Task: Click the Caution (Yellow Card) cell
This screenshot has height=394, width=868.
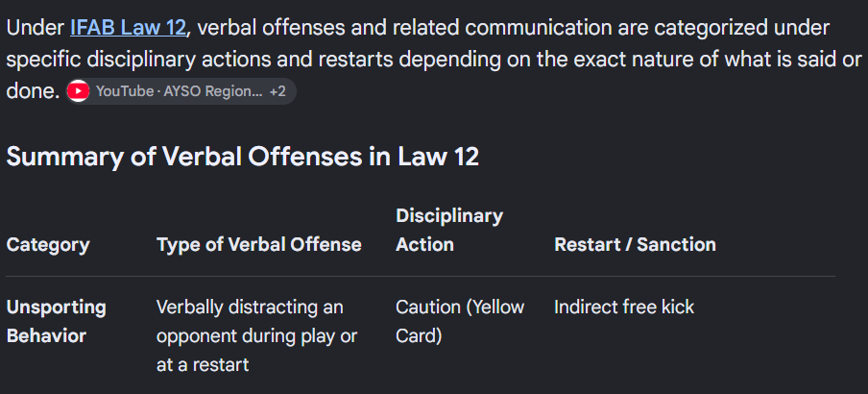Action: (x=460, y=321)
